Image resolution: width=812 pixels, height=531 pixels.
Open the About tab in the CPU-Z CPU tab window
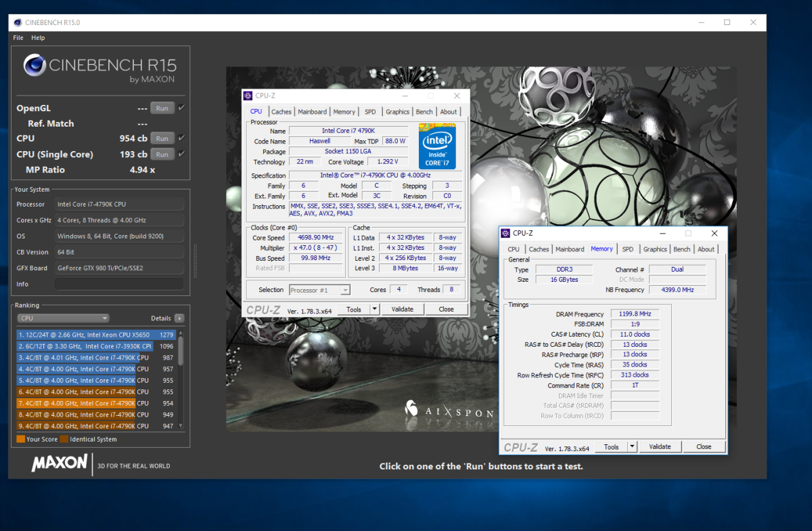pos(449,112)
